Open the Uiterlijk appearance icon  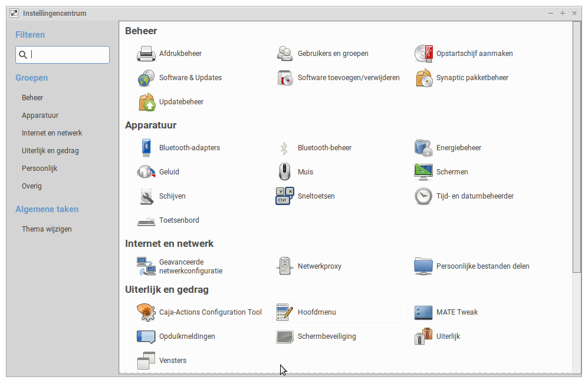coord(423,336)
